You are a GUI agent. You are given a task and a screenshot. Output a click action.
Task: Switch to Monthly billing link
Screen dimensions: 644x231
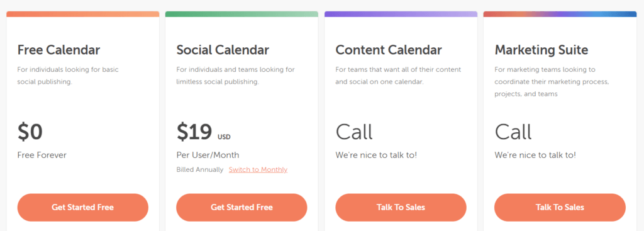258,169
